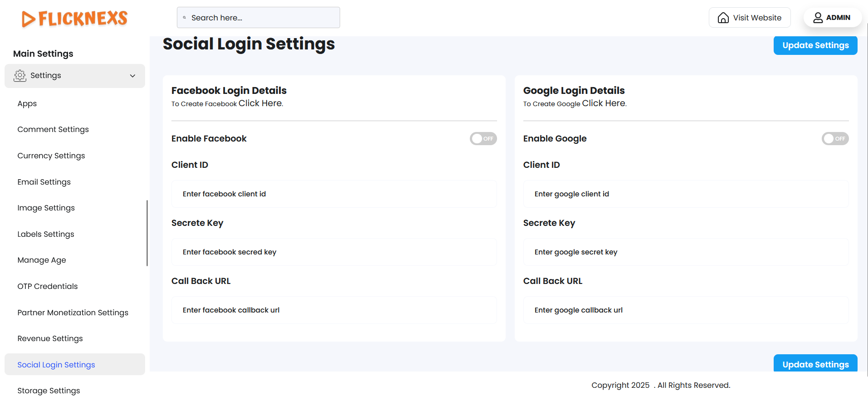Click the top Update Settings button
The image size is (868, 396).
(x=815, y=45)
